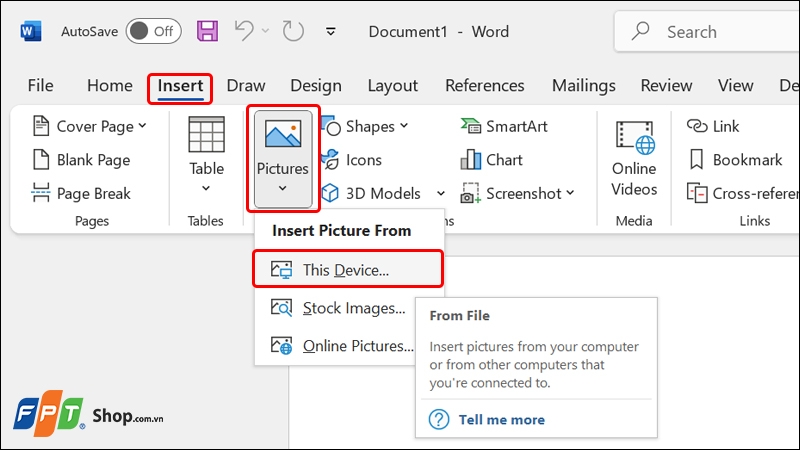Click the Word app logo icon
Viewport: 800px width, 450px height.
[31, 32]
